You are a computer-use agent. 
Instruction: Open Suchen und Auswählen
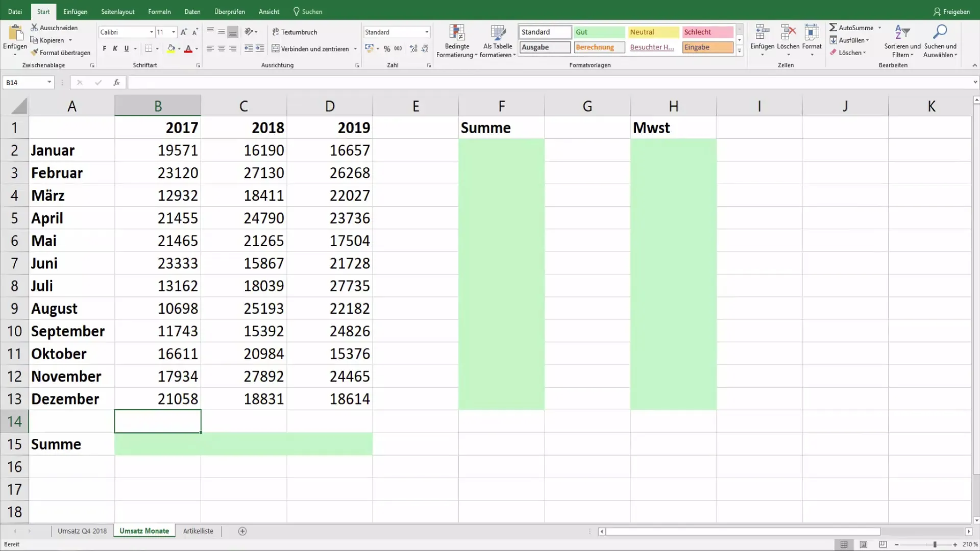click(940, 41)
